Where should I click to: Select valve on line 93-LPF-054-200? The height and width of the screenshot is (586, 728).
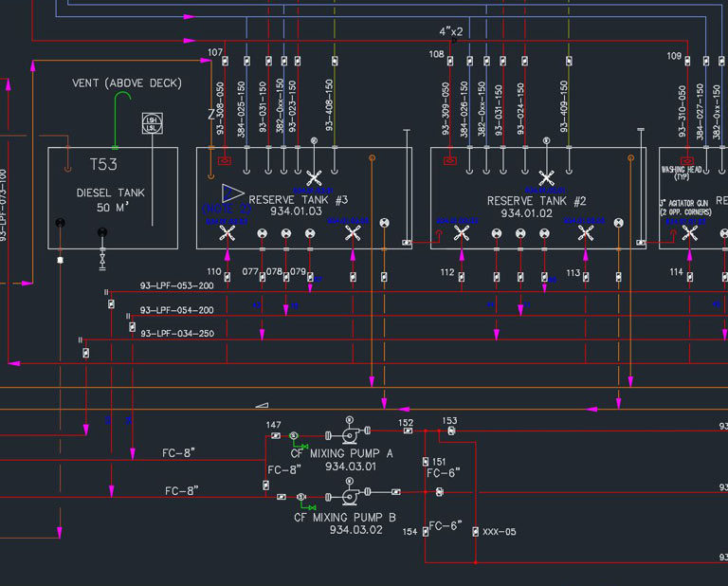tap(132, 327)
